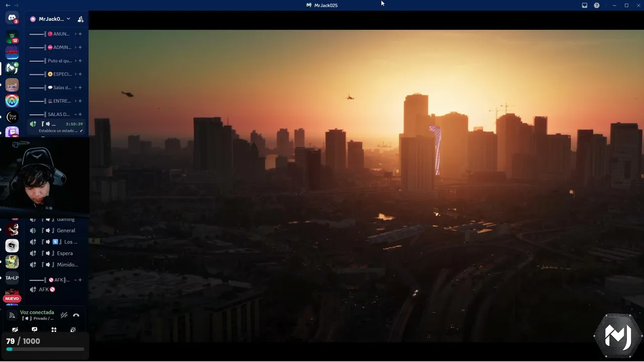Screen dimensions: 644x362
Task: Open the True server icon
Action: point(12,117)
